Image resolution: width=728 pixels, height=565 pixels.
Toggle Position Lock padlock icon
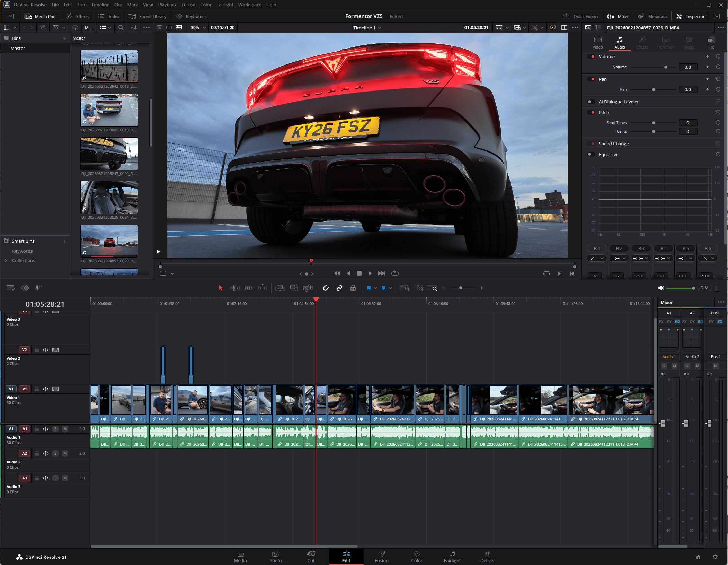(x=353, y=288)
